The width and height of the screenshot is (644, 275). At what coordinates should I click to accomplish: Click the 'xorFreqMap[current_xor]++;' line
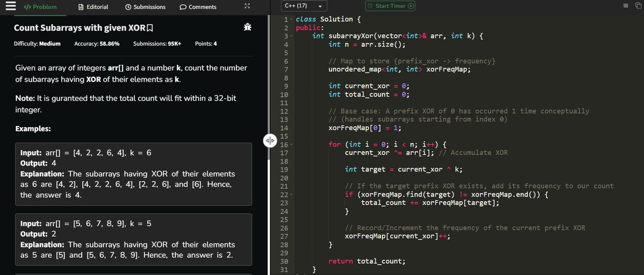(x=398, y=236)
